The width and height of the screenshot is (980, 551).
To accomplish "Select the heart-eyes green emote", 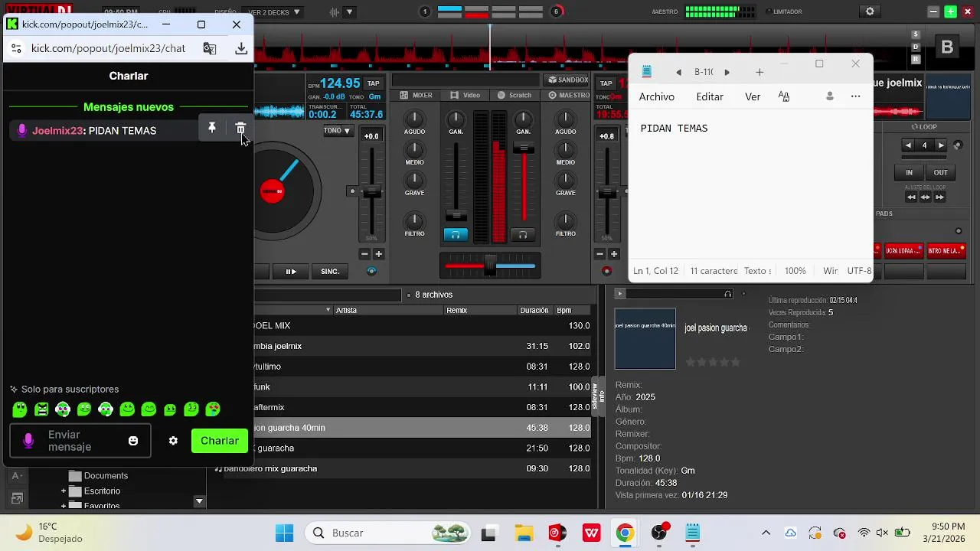I will click(x=213, y=409).
